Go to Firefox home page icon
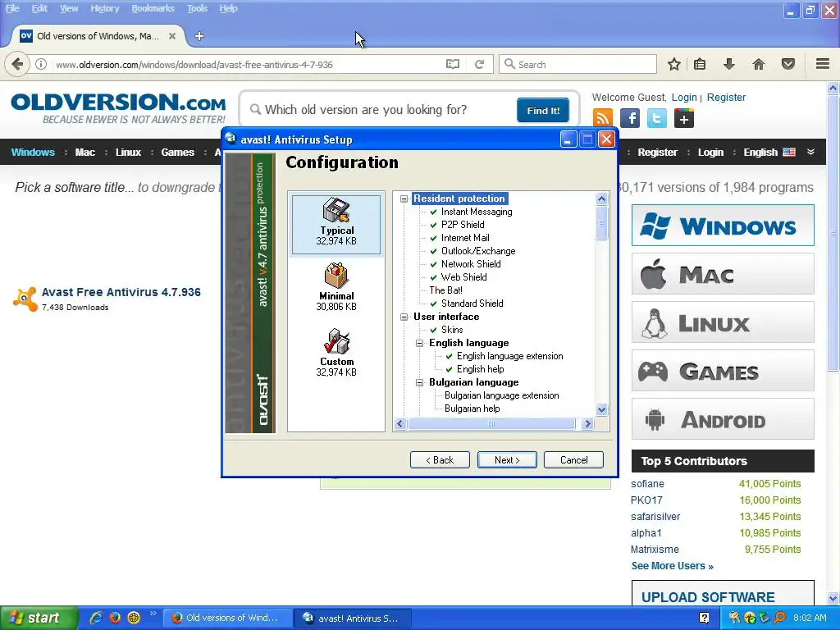 [x=759, y=64]
